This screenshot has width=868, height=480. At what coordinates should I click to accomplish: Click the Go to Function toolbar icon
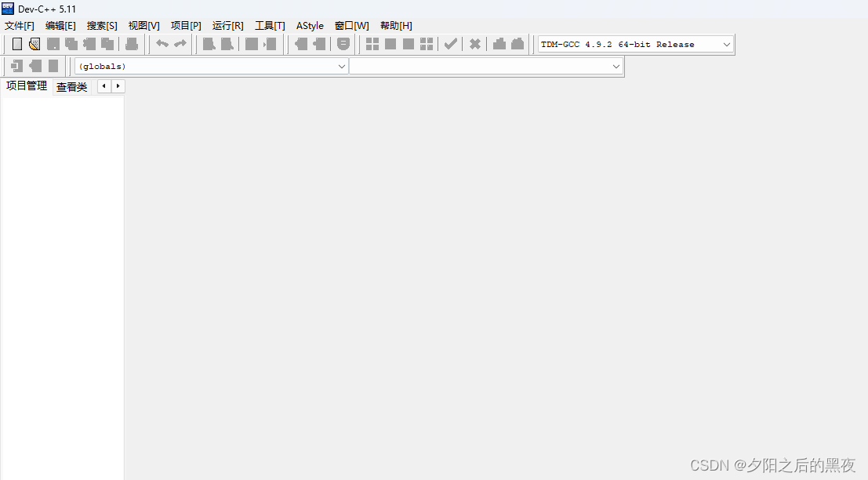coord(252,44)
